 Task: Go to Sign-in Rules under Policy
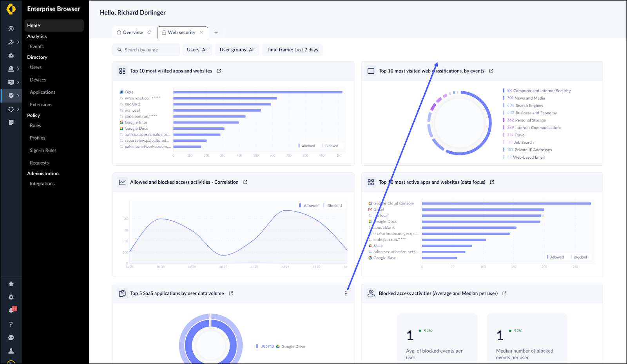(43, 150)
